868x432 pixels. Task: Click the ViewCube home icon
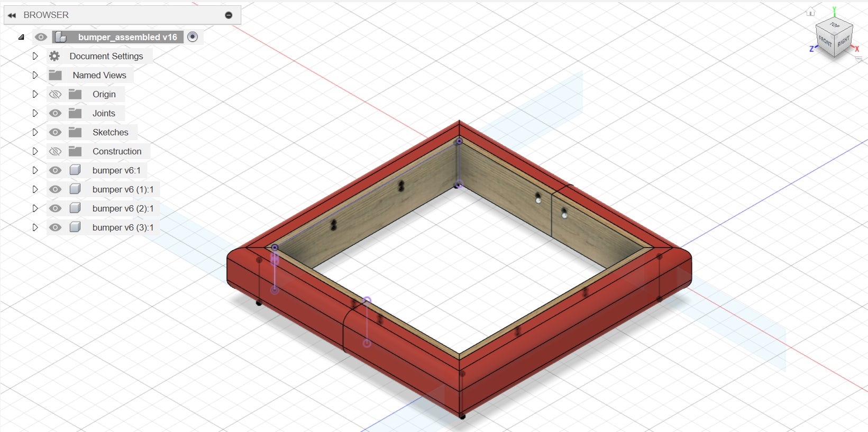(810, 12)
